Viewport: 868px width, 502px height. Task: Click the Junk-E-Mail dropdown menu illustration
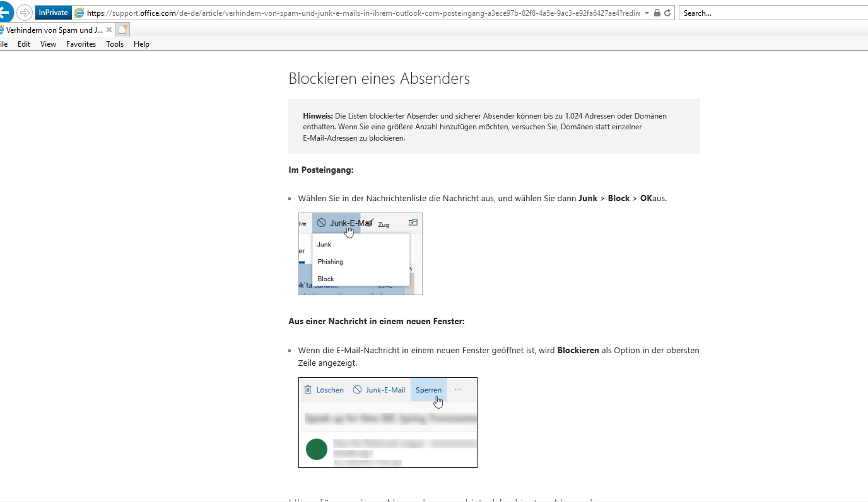pyautogui.click(x=360, y=254)
